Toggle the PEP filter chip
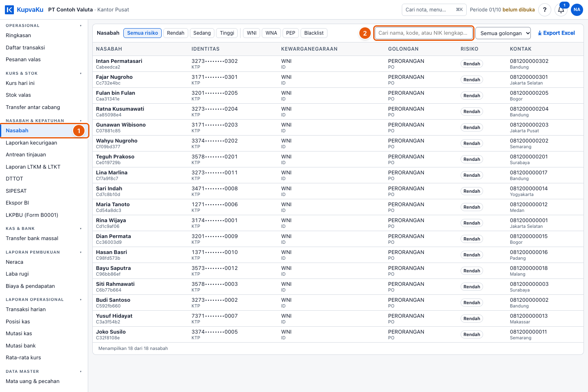Screen dimensions: 588x392 point(291,33)
